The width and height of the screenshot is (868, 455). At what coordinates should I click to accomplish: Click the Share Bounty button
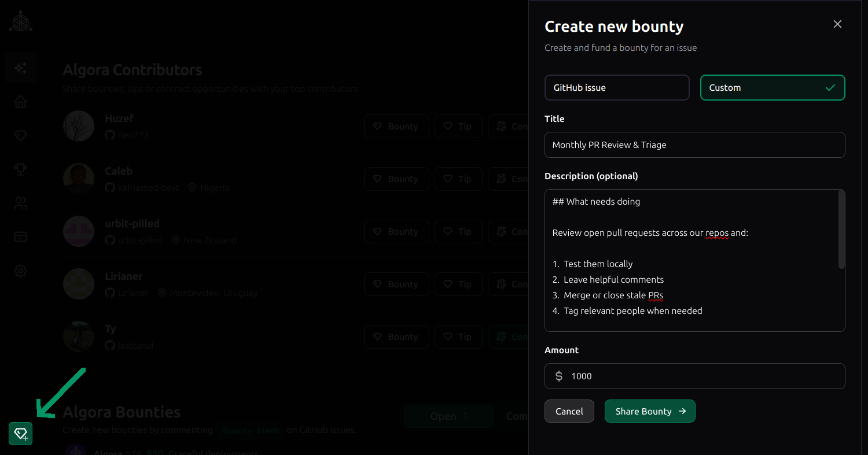point(650,411)
